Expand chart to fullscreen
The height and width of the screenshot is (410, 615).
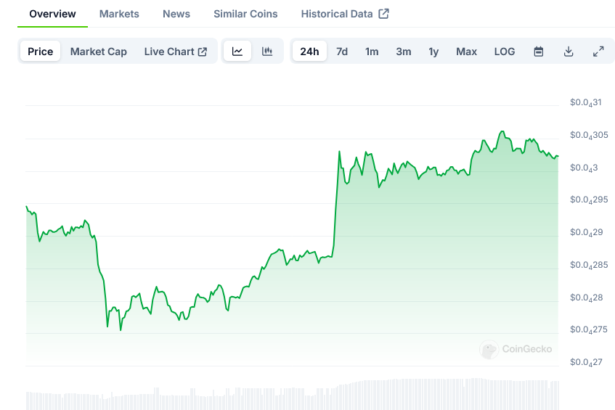click(598, 52)
